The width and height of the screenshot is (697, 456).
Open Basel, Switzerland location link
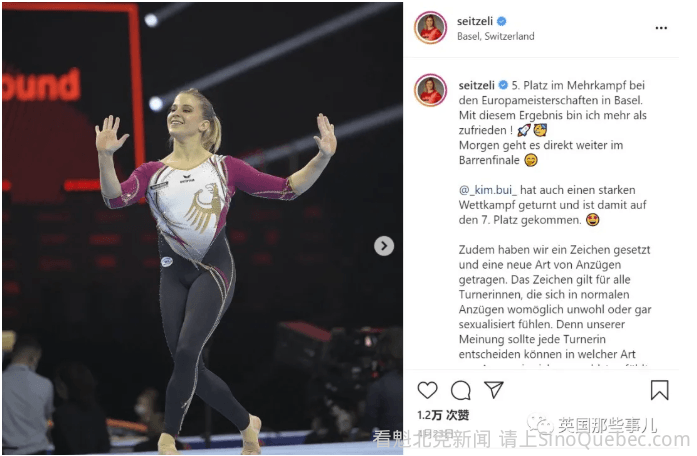tap(496, 36)
